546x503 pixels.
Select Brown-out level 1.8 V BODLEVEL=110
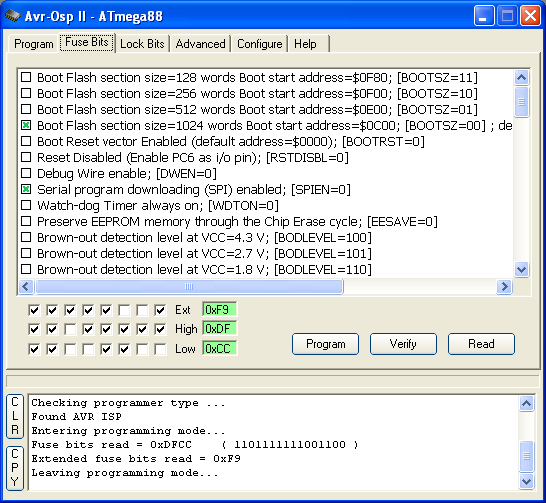coord(26,269)
